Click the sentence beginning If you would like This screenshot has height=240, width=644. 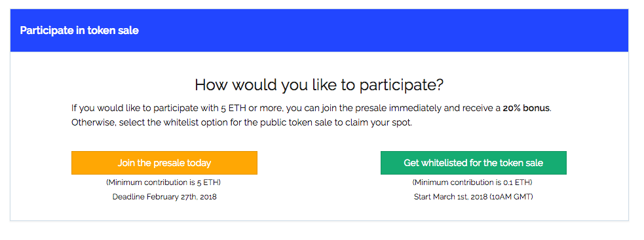pos(311,109)
